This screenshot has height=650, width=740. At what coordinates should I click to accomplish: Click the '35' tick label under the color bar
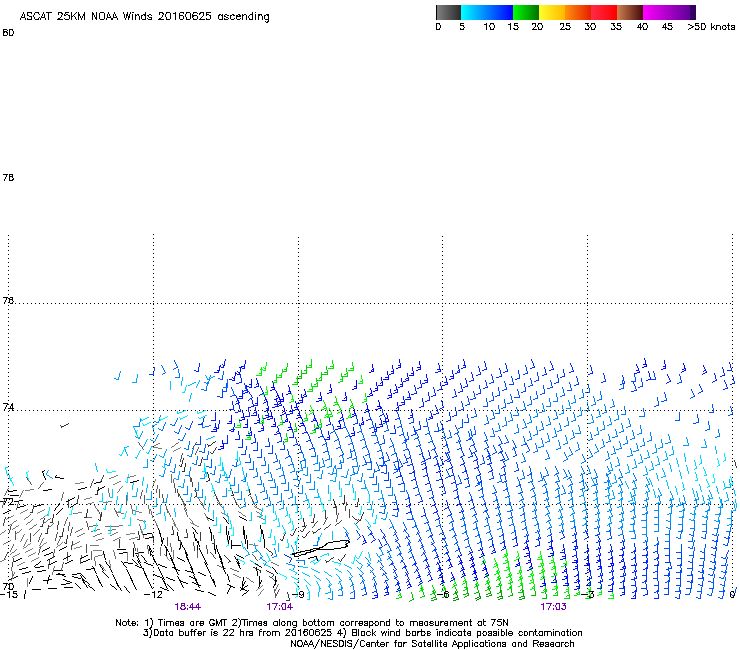click(x=616, y=27)
